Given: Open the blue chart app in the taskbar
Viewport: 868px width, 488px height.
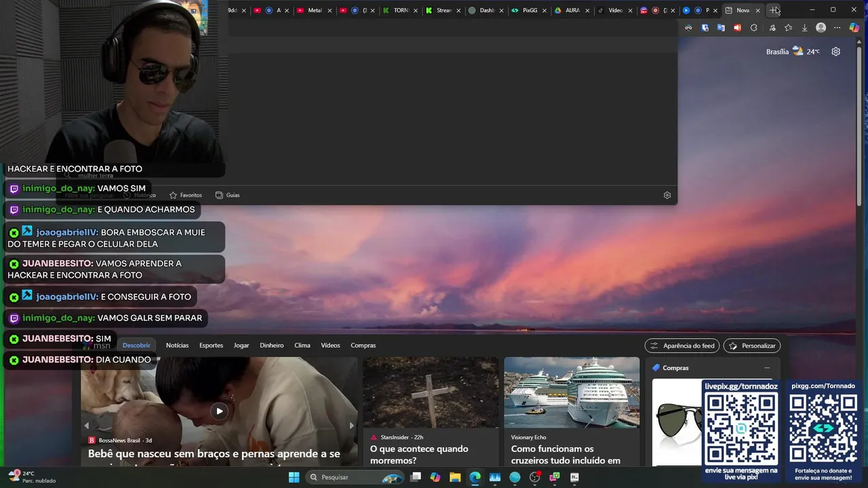Looking at the screenshot, I should pos(495,477).
